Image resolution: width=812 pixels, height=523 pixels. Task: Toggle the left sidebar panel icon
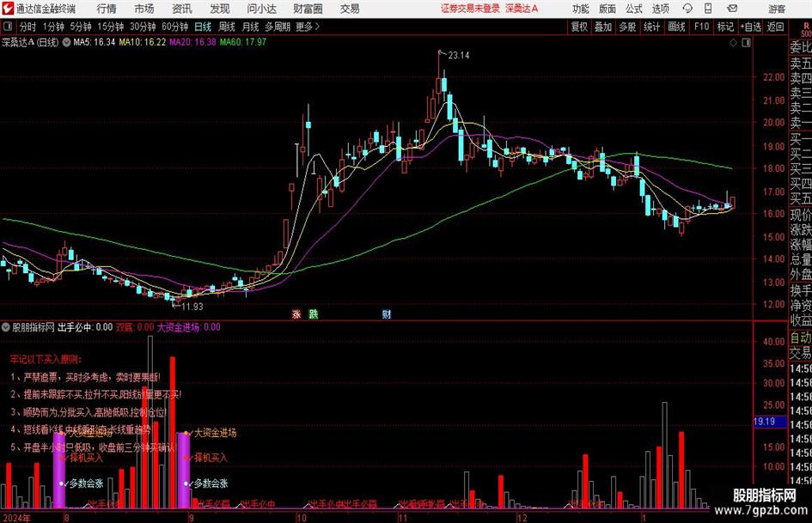pyautogui.click(x=7, y=27)
